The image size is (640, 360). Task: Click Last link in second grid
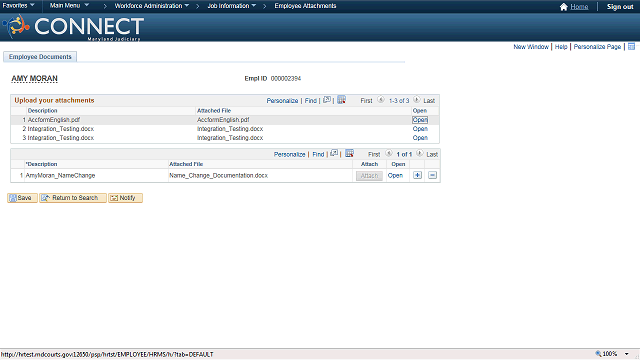pyautogui.click(x=432, y=154)
